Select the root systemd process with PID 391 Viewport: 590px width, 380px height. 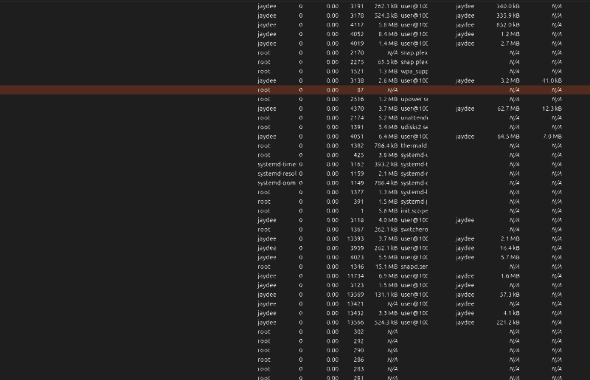[x=295, y=201]
